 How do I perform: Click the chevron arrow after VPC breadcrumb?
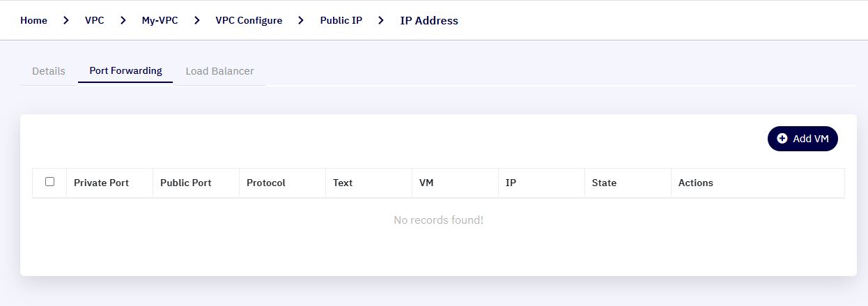(x=123, y=20)
